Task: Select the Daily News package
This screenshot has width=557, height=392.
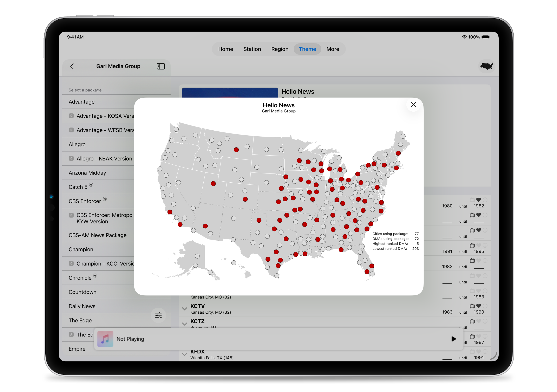Action: [82, 306]
